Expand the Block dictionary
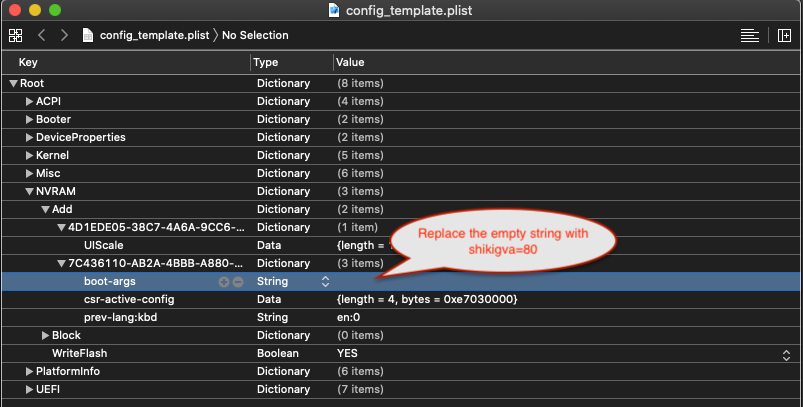The image size is (803, 407). tap(45, 335)
